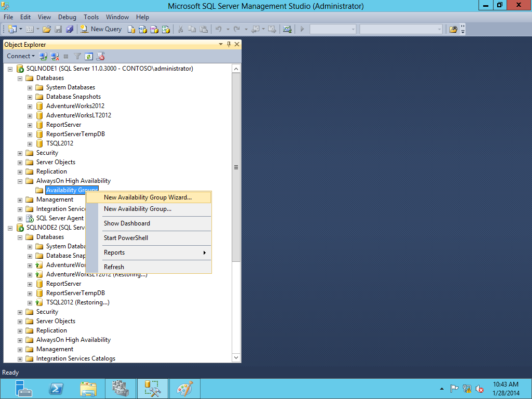Select the ReportServerTempDB database on SQLNODE1
Screen dimensions: 532x399
pos(75,134)
